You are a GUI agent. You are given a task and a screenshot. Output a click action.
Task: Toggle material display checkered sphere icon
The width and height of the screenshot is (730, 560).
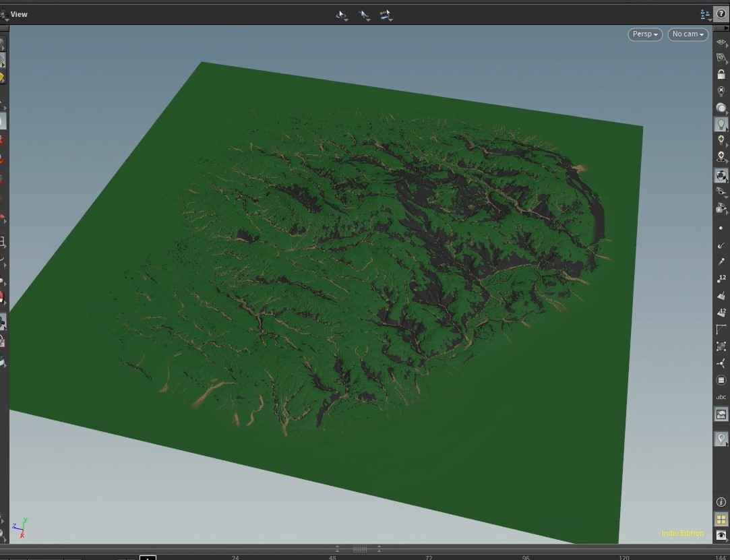point(721,175)
